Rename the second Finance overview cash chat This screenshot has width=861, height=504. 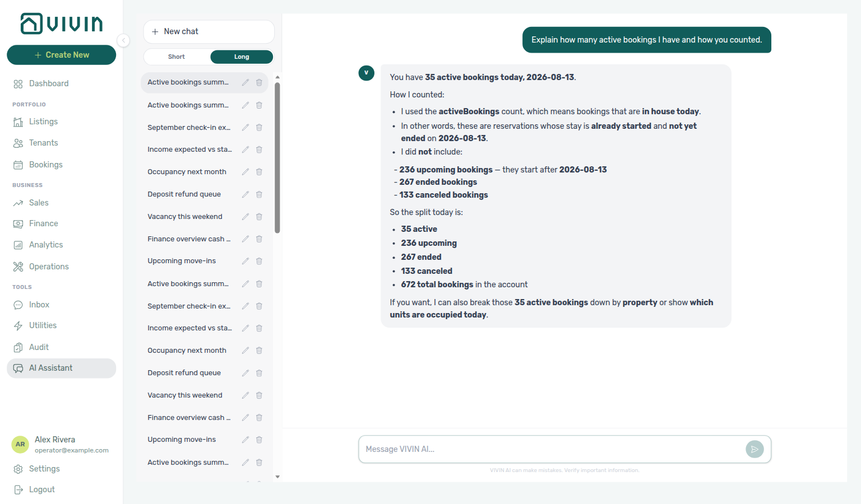[x=245, y=418]
